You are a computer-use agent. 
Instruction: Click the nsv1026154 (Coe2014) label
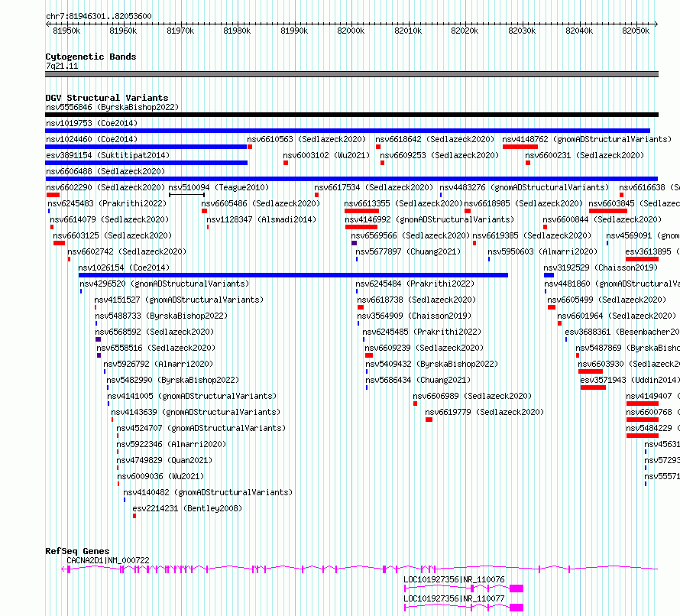(124, 267)
